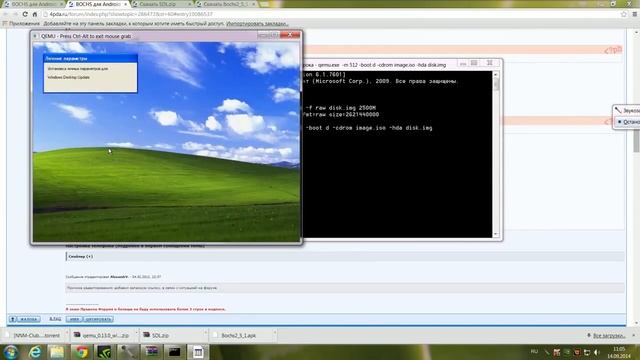The image size is (640, 360).
Task: Switch to command prompt taskbar icon
Action: [175, 352]
